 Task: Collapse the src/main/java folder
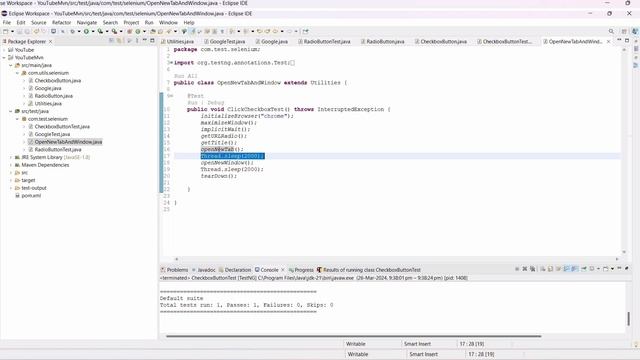tap(11, 65)
